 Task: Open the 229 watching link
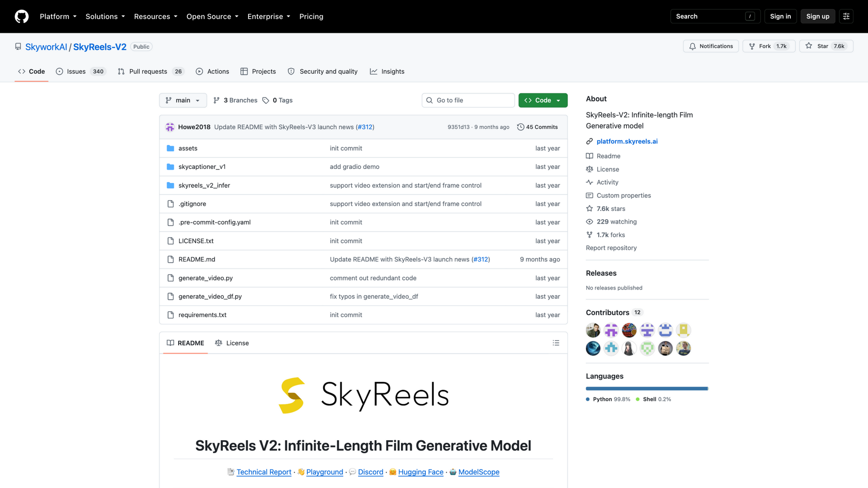tap(611, 221)
